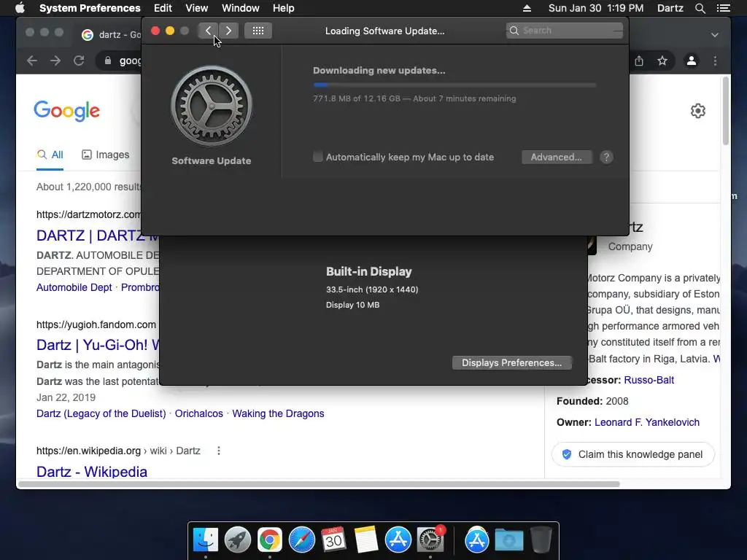Reload the Chrome page
The width and height of the screenshot is (747, 560).
[x=79, y=61]
